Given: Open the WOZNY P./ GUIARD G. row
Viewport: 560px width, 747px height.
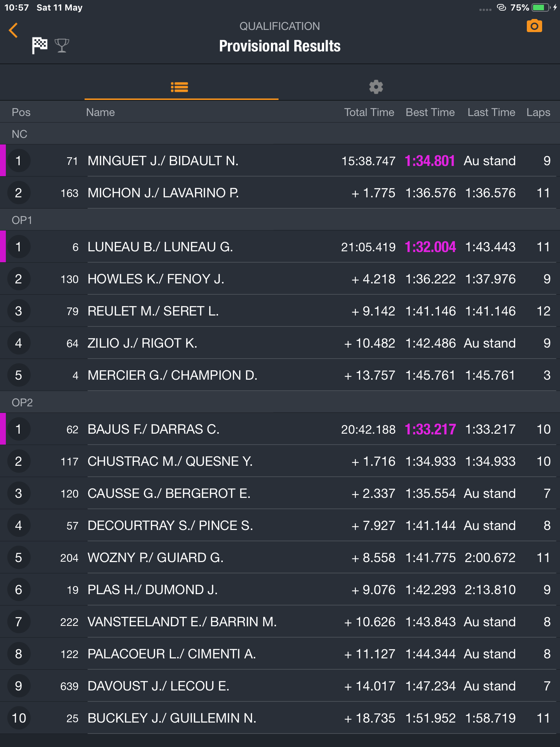Looking at the screenshot, I should 280,558.
